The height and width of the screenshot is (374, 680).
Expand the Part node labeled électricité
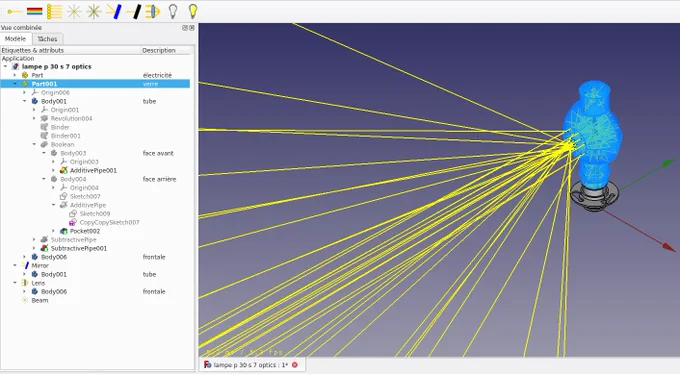(x=15, y=75)
